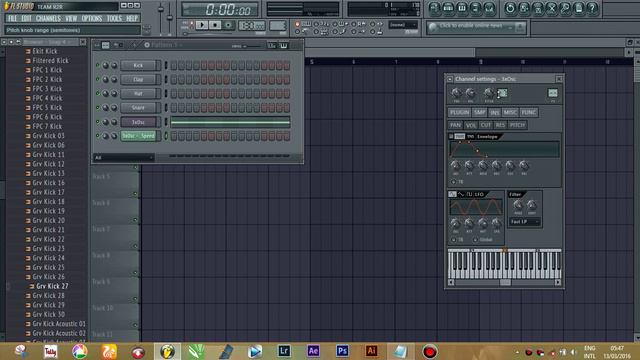Click the master volume slider in the top panel
This screenshot has width=640, height=360.
point(161,18)
